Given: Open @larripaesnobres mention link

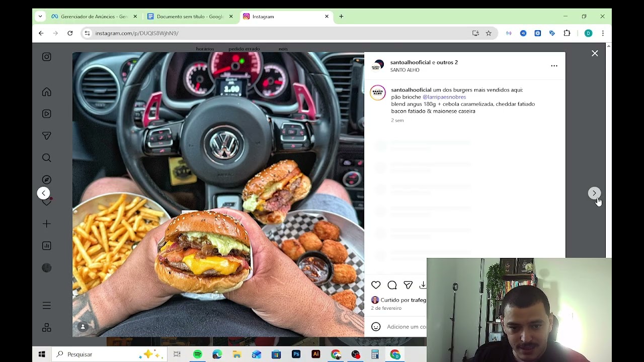Looking at the screenshot, I should click(444, 97).
